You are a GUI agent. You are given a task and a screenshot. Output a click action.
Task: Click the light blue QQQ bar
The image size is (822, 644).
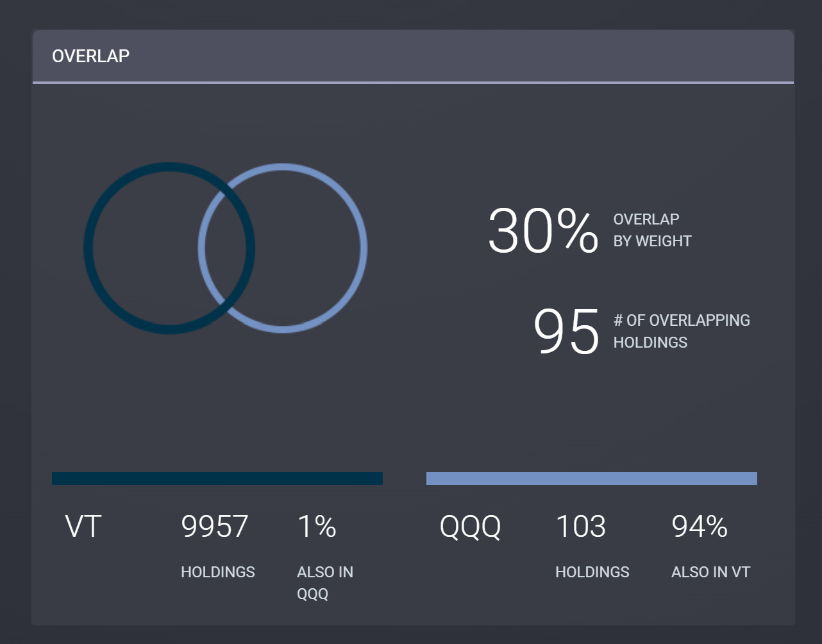click(592, 479)
